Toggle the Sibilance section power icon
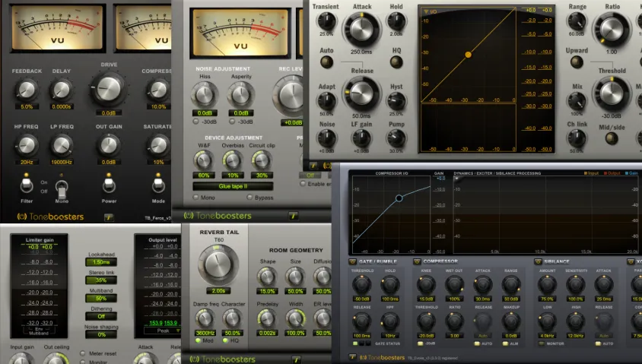 tap(538, 261)
